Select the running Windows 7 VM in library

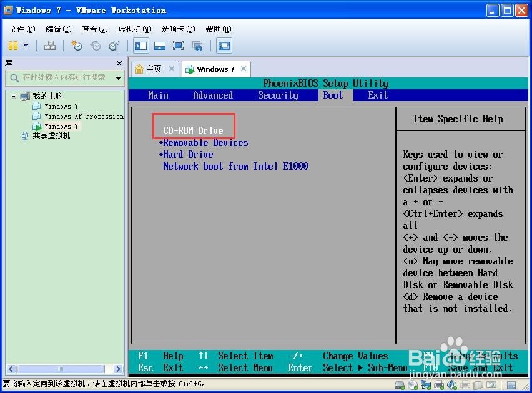click(61, 126)
